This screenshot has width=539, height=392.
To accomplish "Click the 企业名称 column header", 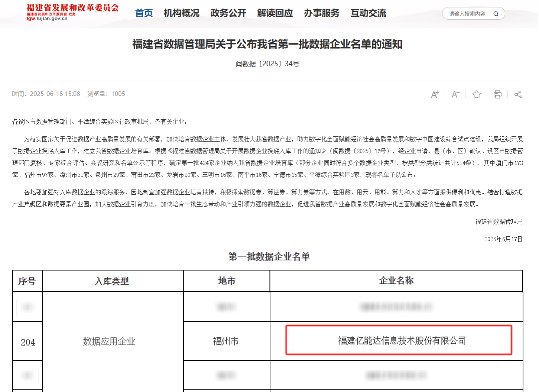I will click(x=396, y=281).
